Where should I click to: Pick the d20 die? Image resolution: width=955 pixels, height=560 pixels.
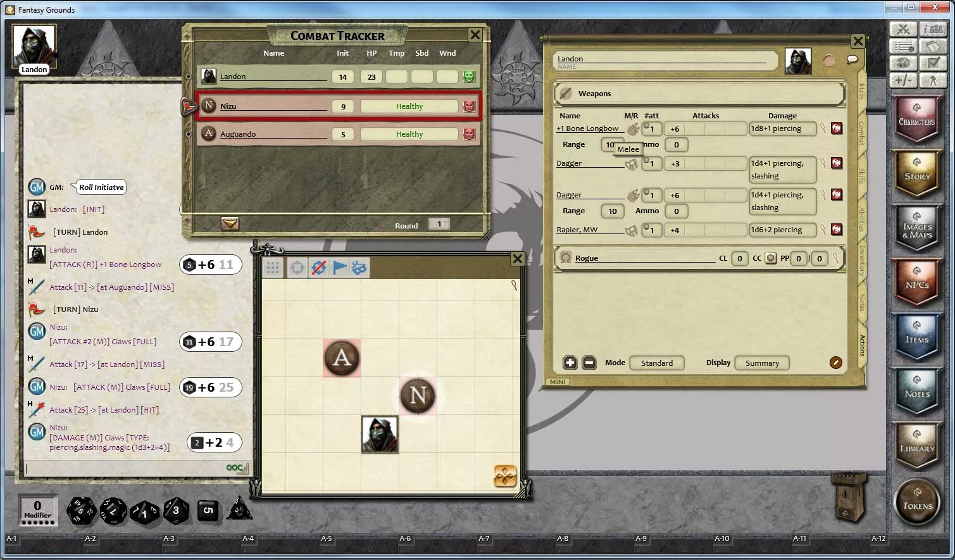coord(81,511)
